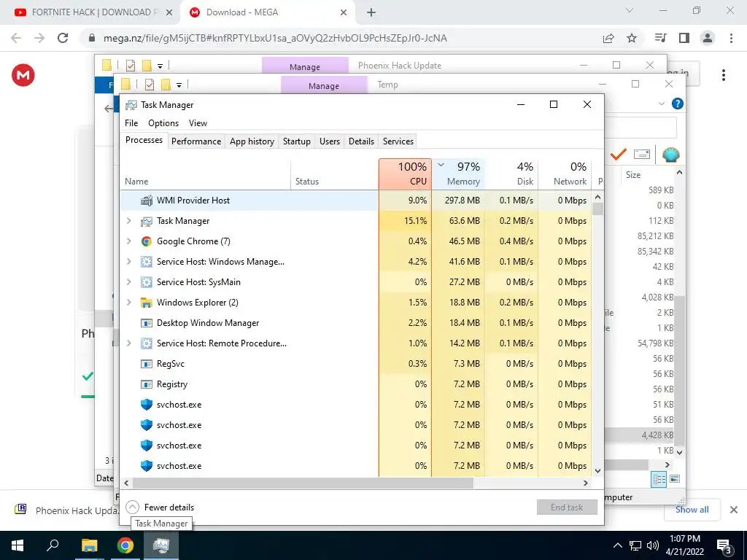Expand the Task Manager process row

pos(128,220)
